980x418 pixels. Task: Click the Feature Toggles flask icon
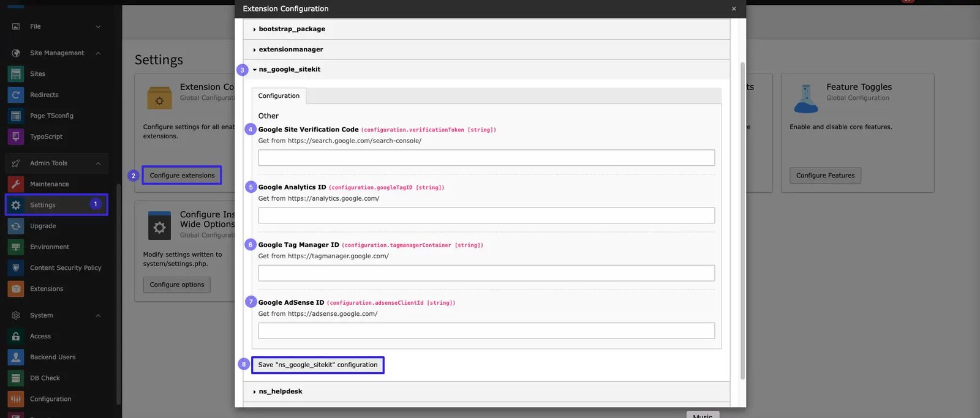point(806,99)
